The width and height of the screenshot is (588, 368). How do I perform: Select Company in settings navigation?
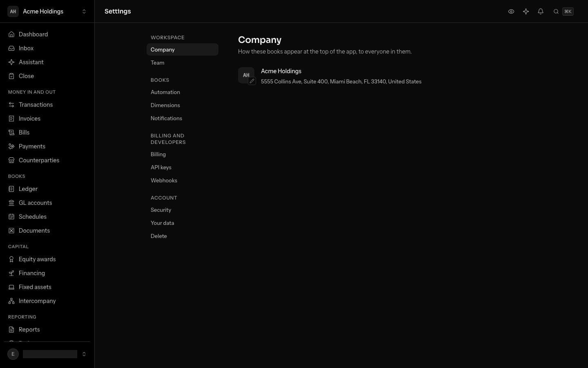coord(183,49)
